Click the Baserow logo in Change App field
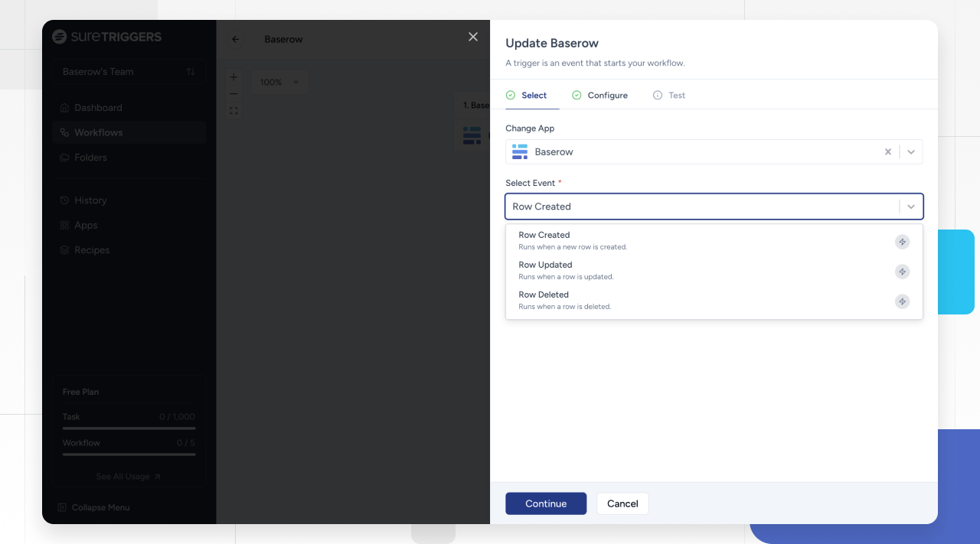Image resolution: width=980 pixels, height=544 pixels. pos(520,151)
